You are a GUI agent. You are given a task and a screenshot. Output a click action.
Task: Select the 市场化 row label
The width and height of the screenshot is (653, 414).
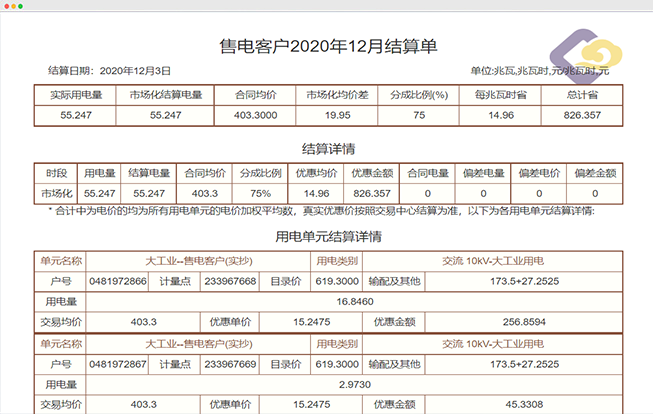pyautogui.click(x=57, y=193)
